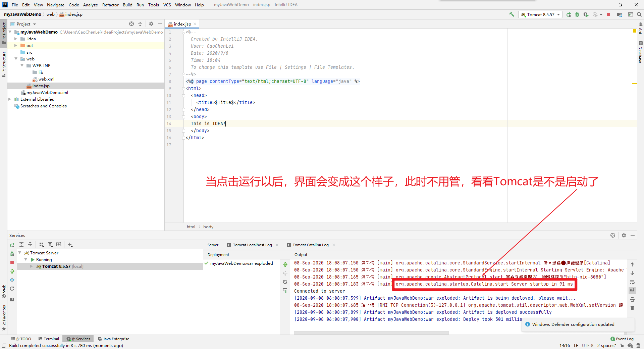
Task: Expand the out folder
Action: (16, 45)
